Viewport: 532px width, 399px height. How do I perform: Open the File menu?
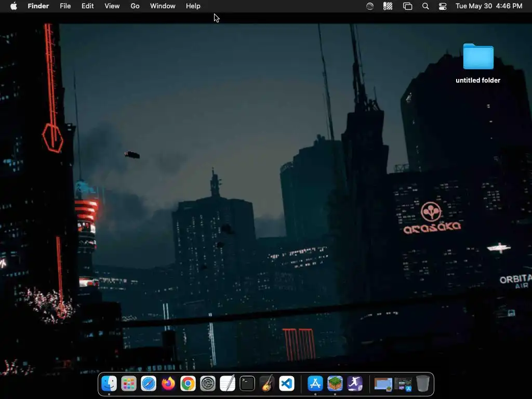coord(65,6)
